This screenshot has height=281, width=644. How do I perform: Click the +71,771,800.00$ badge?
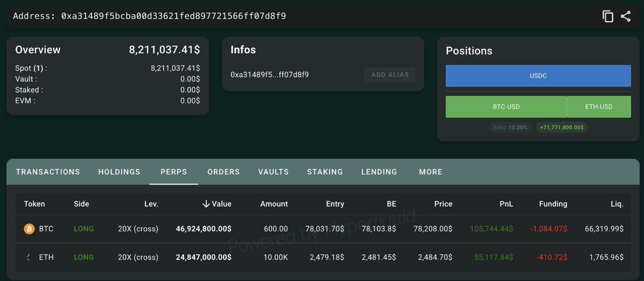pos(562,127)
